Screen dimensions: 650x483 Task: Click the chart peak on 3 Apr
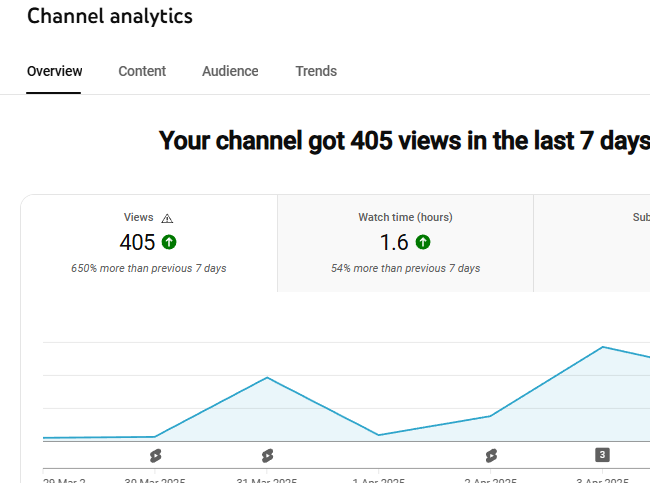click(x=603, y=347)
